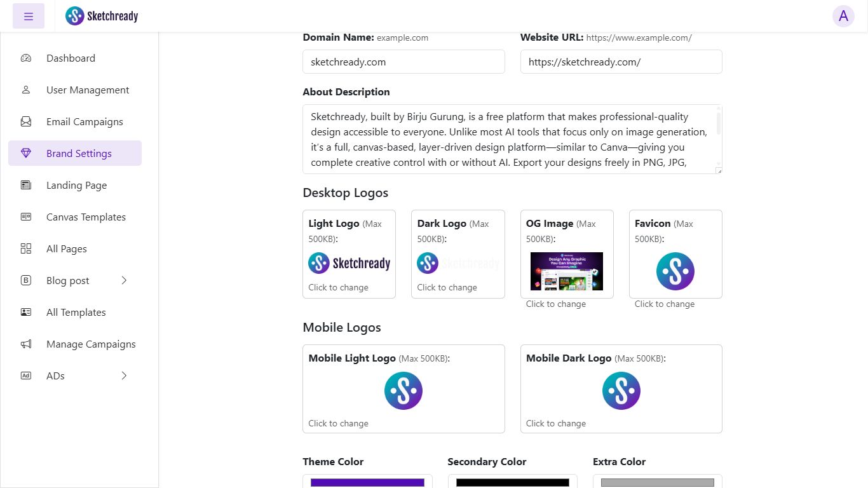The image size is (868, 488).
Task: Open the user avatar profile menu
Action: (x=843, y=17)
